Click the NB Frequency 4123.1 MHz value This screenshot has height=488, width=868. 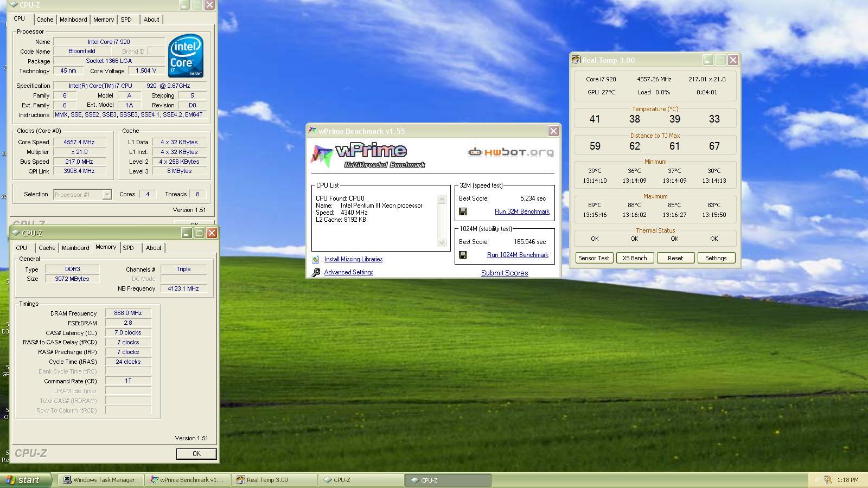coord(183,288)
